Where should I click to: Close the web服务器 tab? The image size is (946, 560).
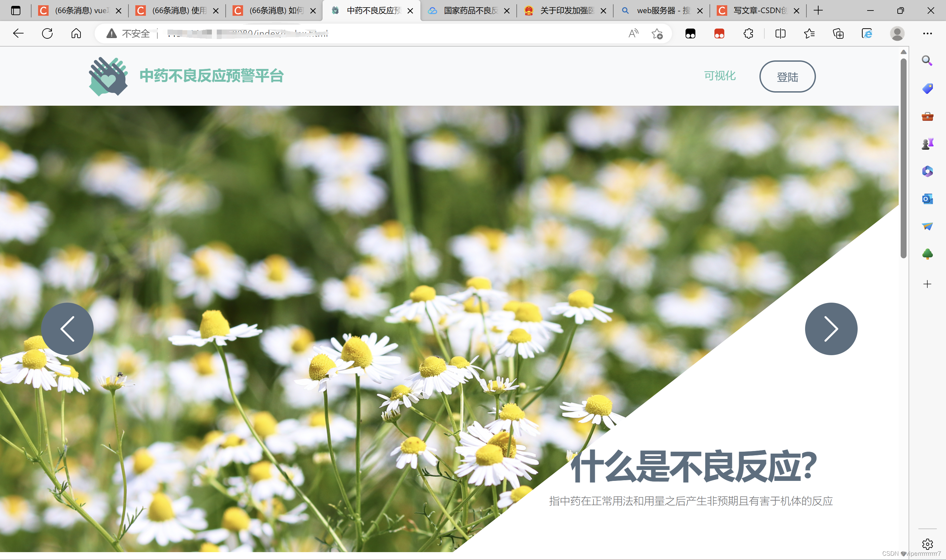(x=700, y=11)
